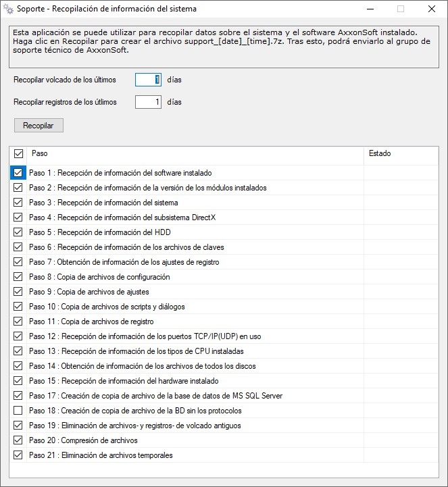Image resolution: width=448 pixels, height=487 pixels.
Task: Disable Paso 14 all disks files checkbox
Action: (x=18, y=366)
